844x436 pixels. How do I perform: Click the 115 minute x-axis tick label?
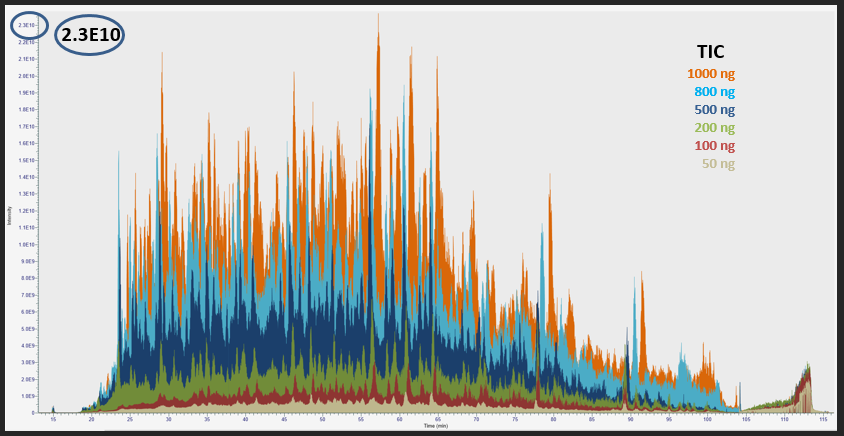tap(822, 418)
